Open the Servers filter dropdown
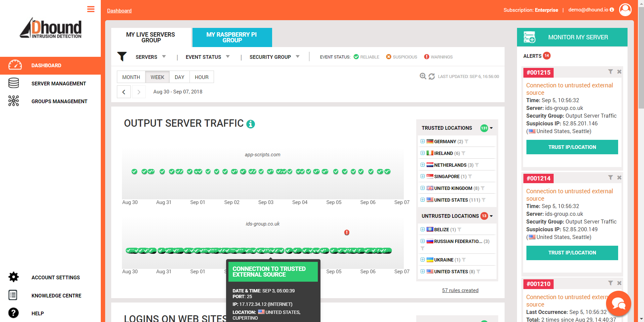The image size is (644, 322). click(150, 57)
